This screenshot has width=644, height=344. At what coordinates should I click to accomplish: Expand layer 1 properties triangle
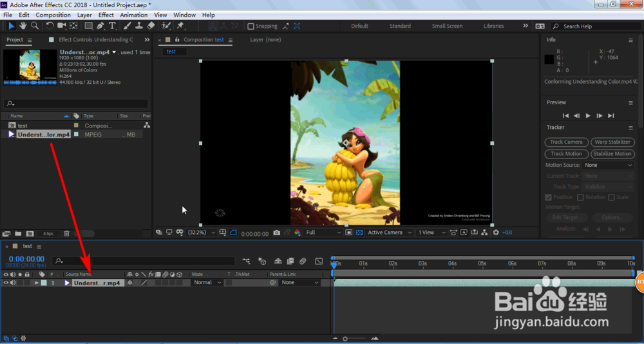[37, 283]
